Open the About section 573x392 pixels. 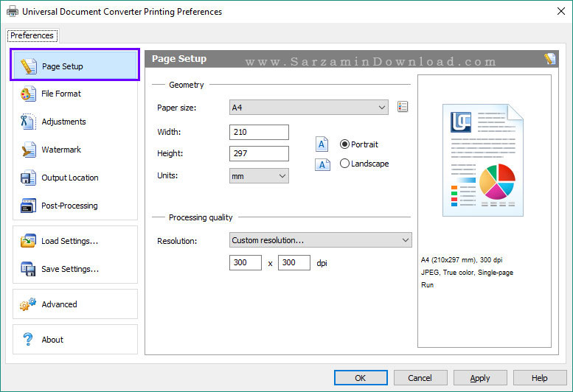(52, 340)
